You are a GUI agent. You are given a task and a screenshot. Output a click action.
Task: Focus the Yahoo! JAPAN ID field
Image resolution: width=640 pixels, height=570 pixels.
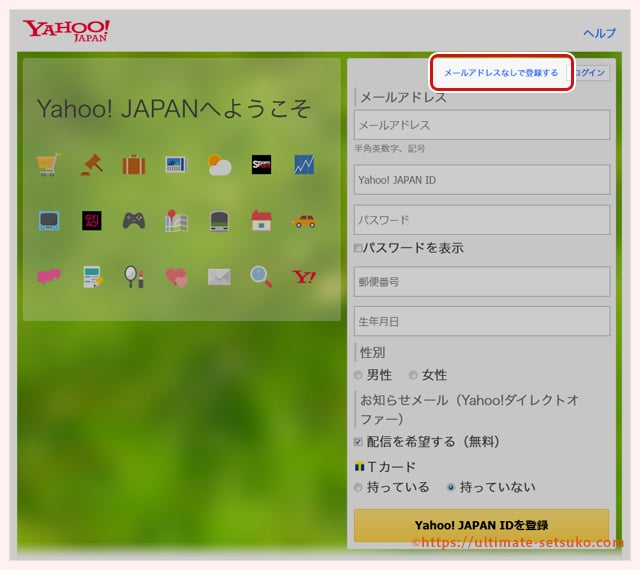pos(482,180)
